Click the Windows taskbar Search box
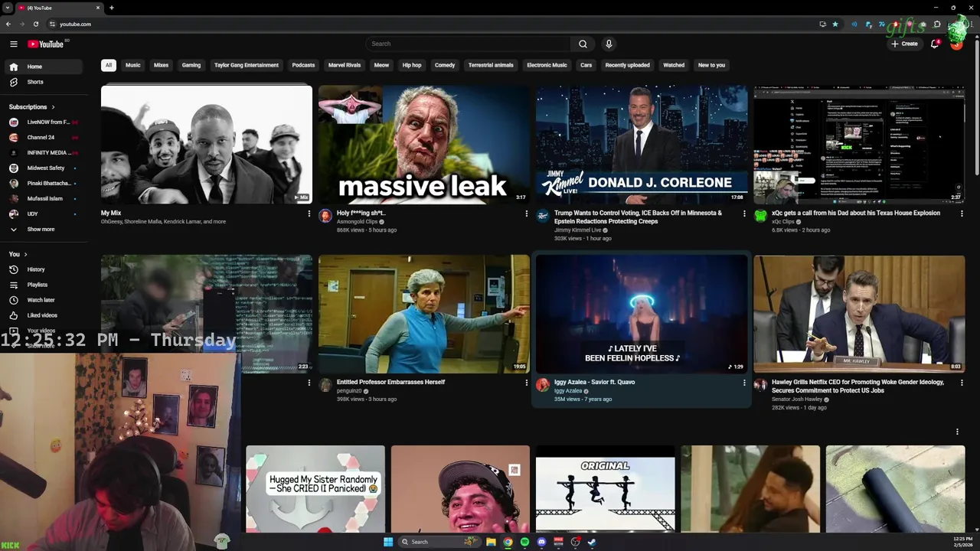 click(x=439, y=542)
